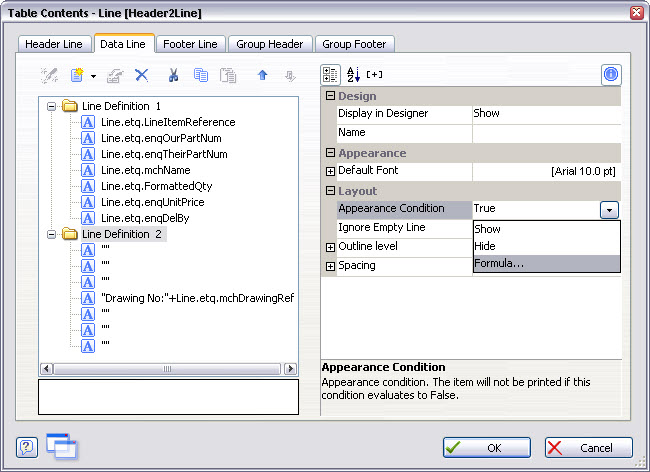Cut selection with scissors icon
650x472 pixels.
point(173,75)
